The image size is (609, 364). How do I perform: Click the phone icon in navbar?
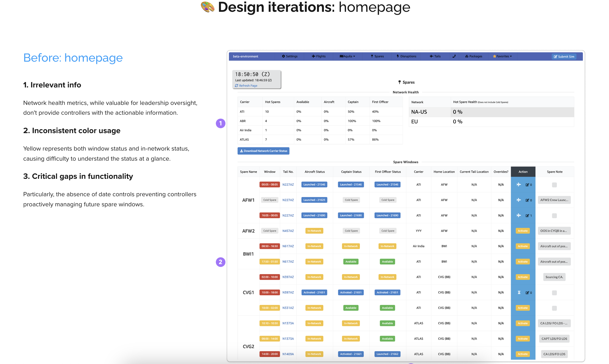(x=454, y=56)
